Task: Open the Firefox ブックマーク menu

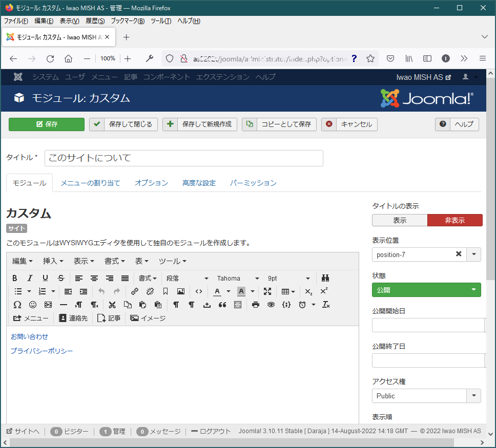Action: pyautogui.click(x=128, y=21)
